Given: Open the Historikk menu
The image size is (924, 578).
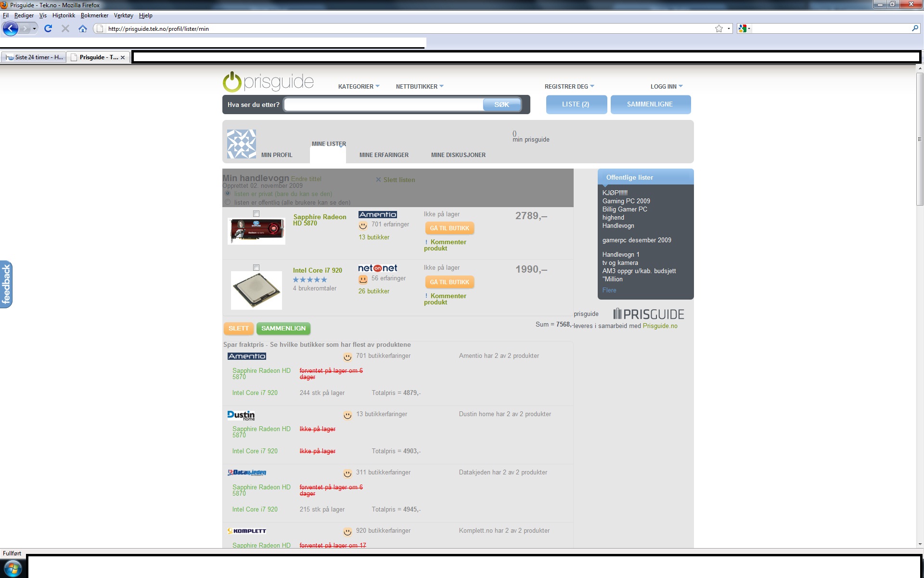Looking at the screenshot, I should point(64,15).
